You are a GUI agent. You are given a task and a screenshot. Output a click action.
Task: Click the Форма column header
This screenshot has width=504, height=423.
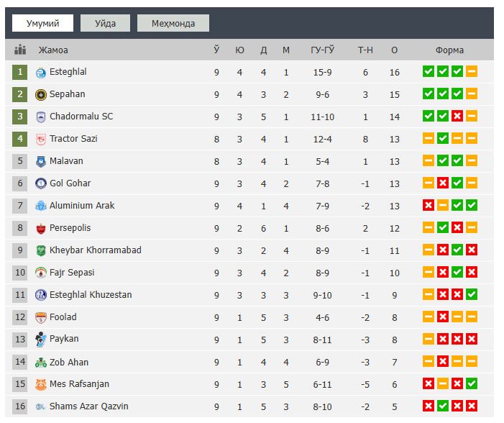pos(449,50)
